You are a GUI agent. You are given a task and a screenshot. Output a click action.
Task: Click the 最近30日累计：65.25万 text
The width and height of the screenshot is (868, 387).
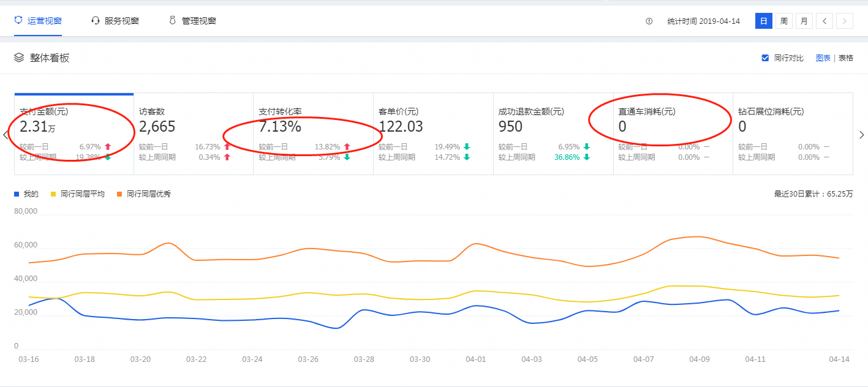pyautogui.click(x=813, y=193)
